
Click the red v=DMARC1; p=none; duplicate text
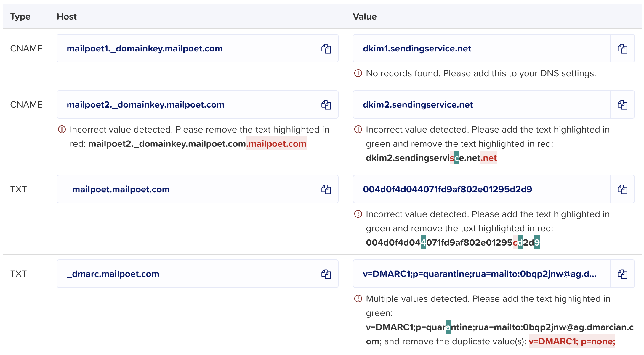point(572,341)
